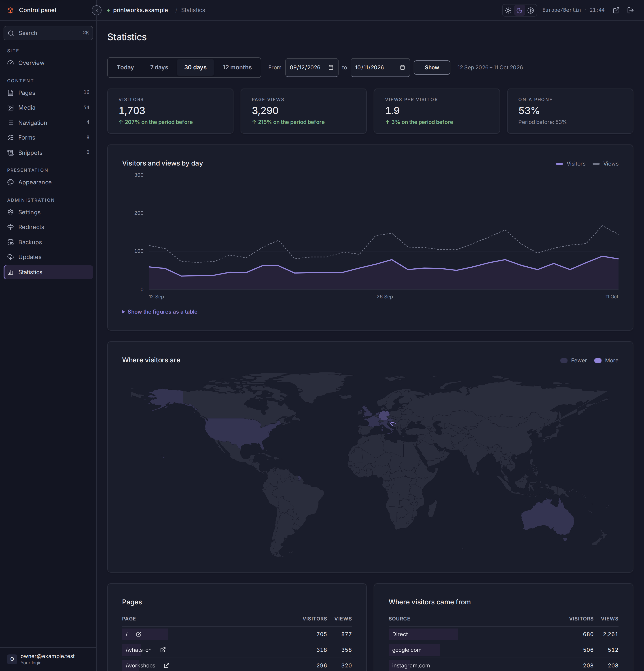Expand Show the figures as a table
Image resolution: width=644 pixels, height=671 pixels.
[x=160, y=312]
